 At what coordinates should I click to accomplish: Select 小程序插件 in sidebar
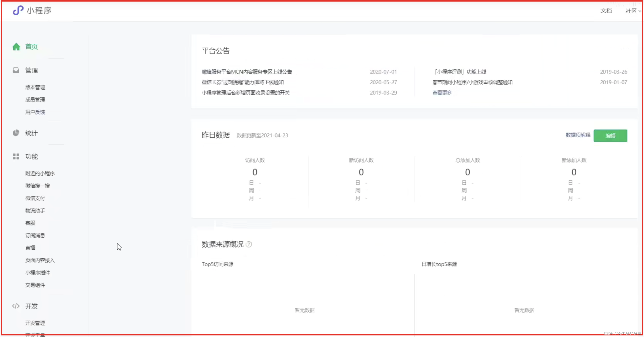pyautogui.click(x=38, y=273)
